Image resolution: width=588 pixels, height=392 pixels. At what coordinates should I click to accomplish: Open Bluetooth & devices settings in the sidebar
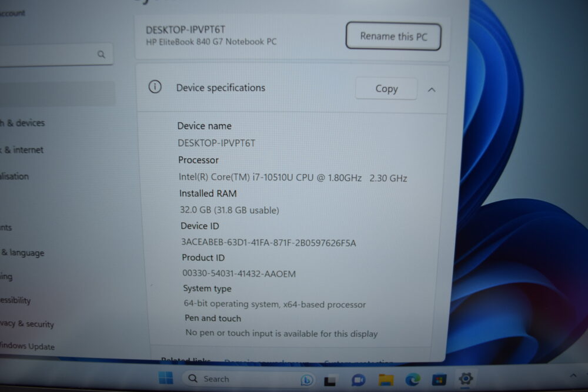coord(22,123)
